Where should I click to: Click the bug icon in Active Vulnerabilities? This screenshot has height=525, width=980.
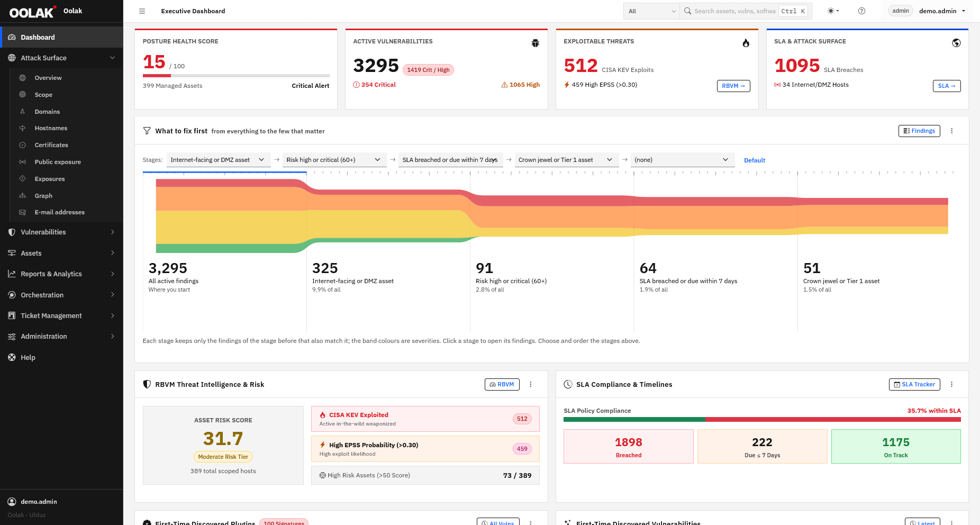(536, 43)
